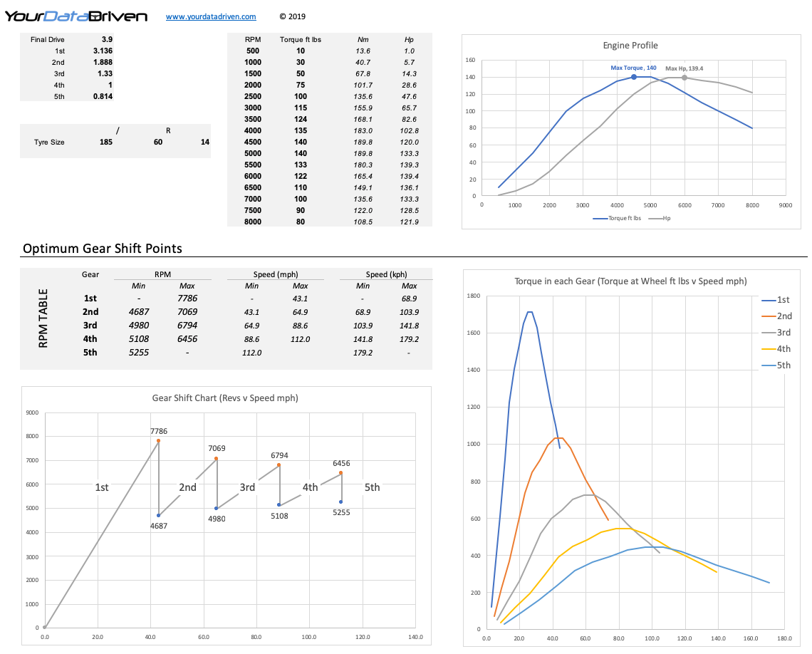Click the 1st gear legend entry
This screenshot has width=812, height=654.
click(x=775, y=300)
